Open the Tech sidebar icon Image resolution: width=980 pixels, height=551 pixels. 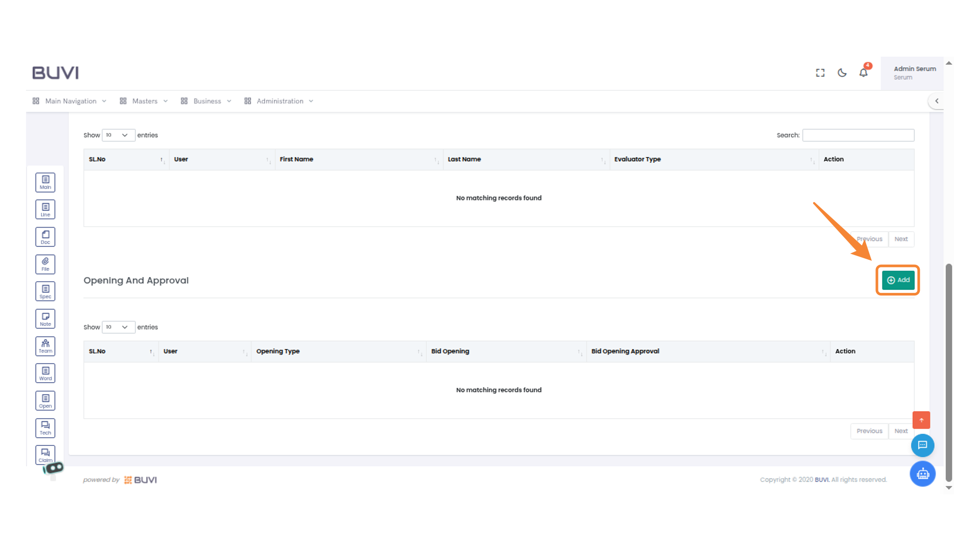pyautogui.click(x=45, y=428)
